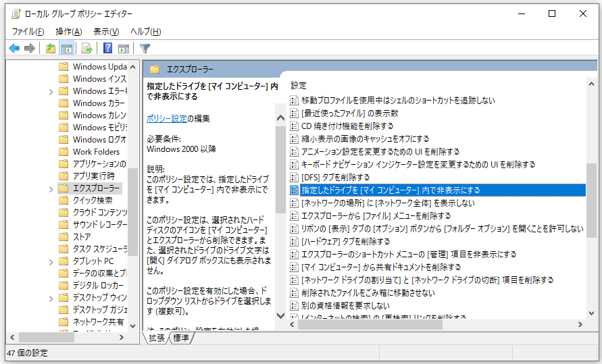Select the アニメーション設定を変更するための UI を削除する policy
Screen dimensions: 602x364
click(380, 151)
